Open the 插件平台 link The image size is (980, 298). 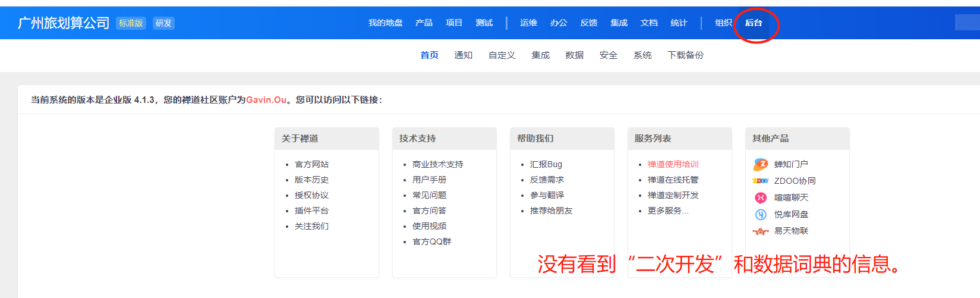click(x=311, y=211)
